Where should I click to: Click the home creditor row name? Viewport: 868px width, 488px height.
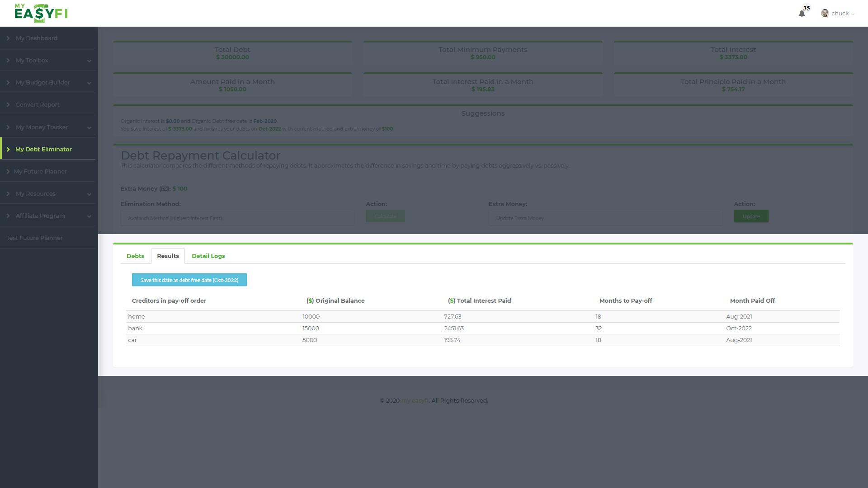pos(137,316)
